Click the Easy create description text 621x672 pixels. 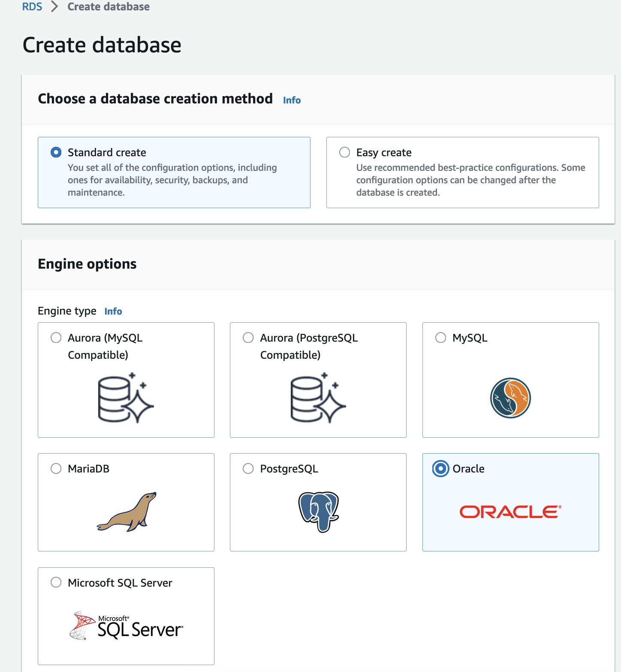coord(471,180)
